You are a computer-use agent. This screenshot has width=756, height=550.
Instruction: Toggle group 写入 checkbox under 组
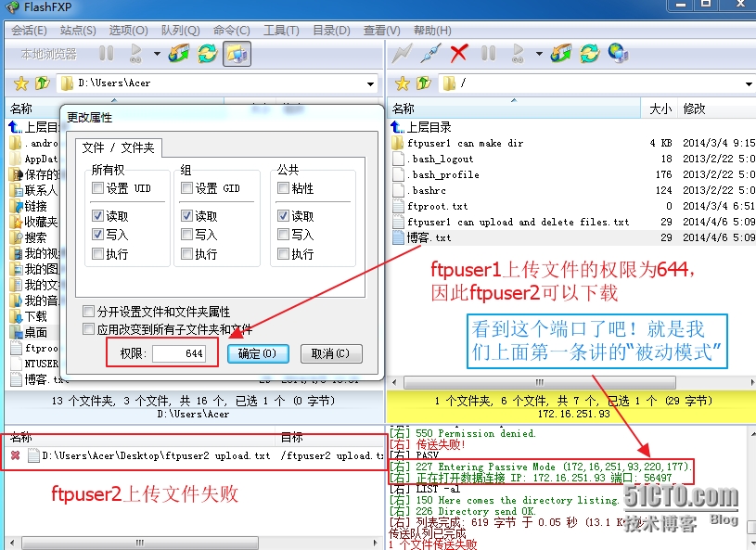(187, 235)
